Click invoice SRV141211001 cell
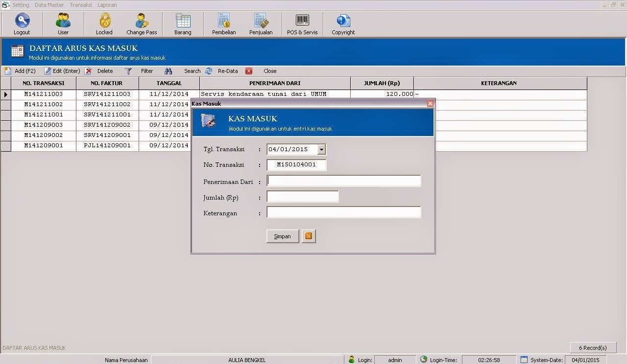Viewport: 627px width, 364px height. (107, 115)
